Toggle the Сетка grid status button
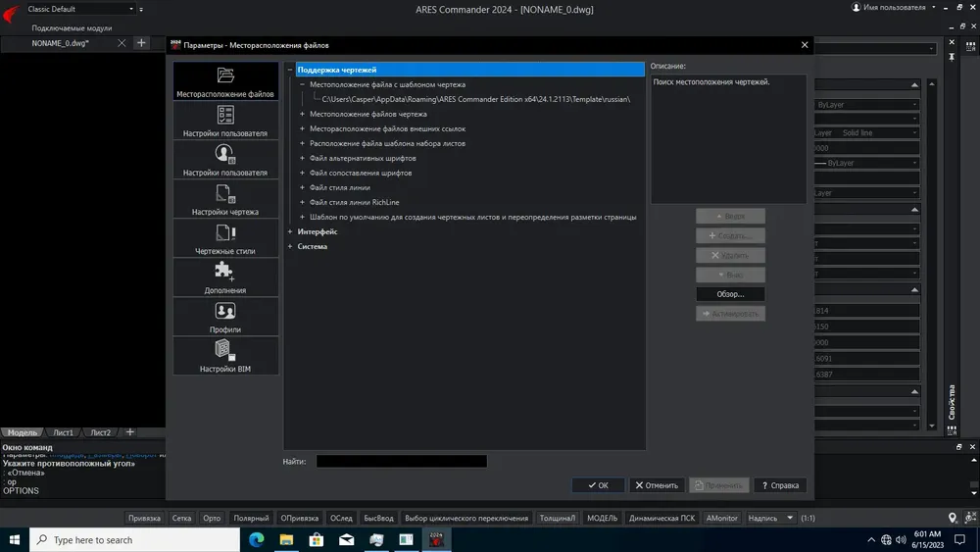 [181, 518]
